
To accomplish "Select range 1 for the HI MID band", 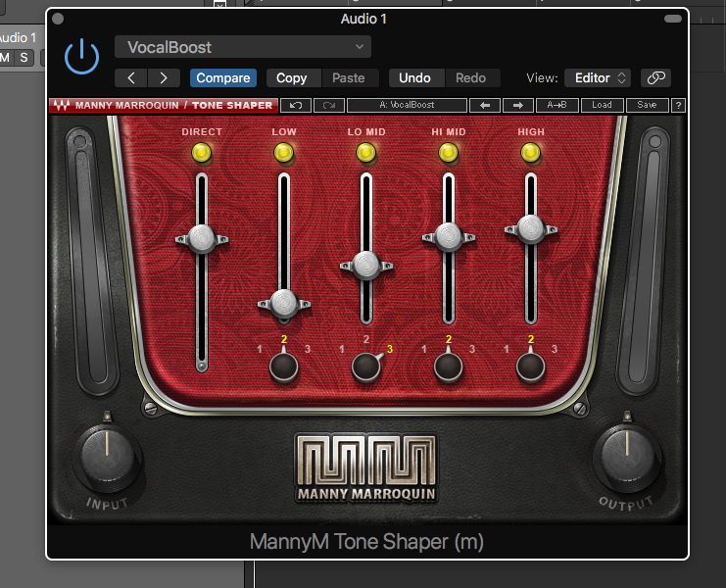I will click(424, 349).
